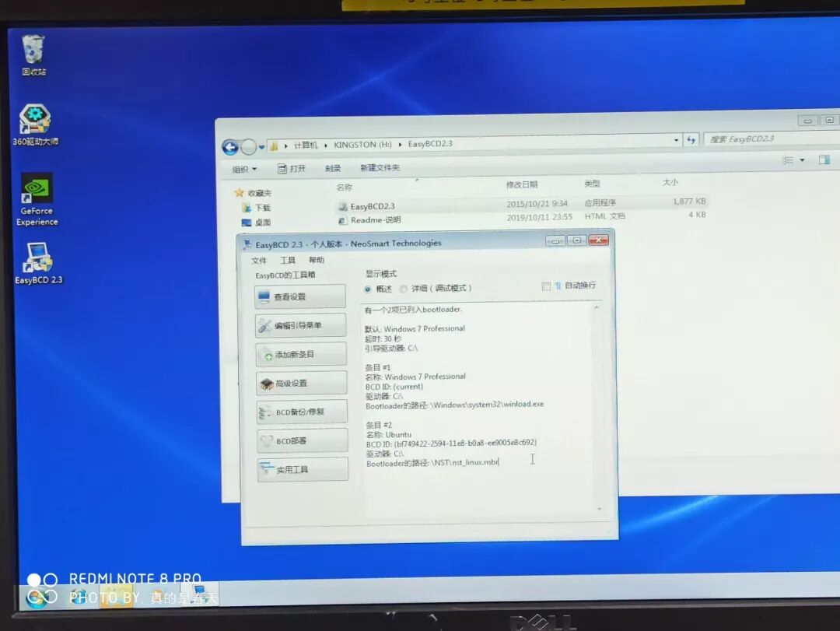
Task: Open the 文件 menu in EasyBCD
Action: 259,261
